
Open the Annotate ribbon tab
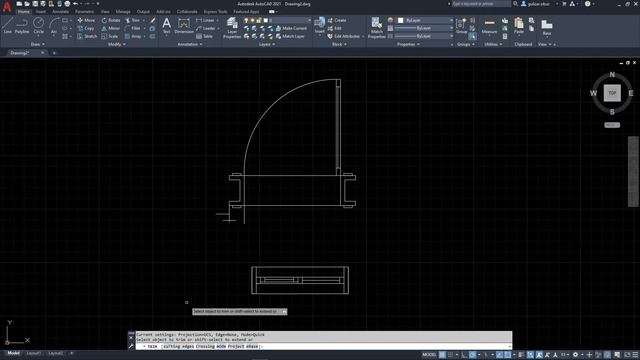(60, 12)
